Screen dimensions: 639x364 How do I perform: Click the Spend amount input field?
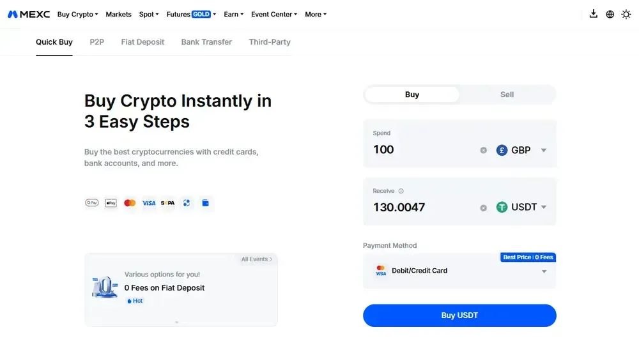pos(422,150)
